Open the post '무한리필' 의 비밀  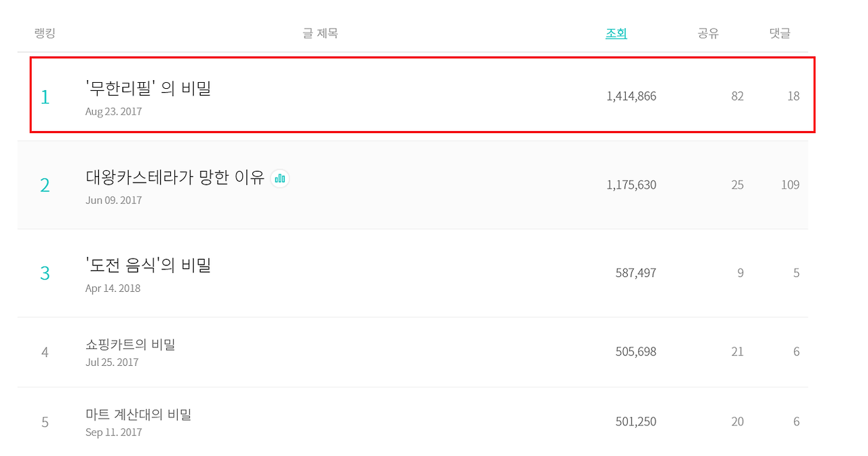pyautogui.click(x=149, y=88)
